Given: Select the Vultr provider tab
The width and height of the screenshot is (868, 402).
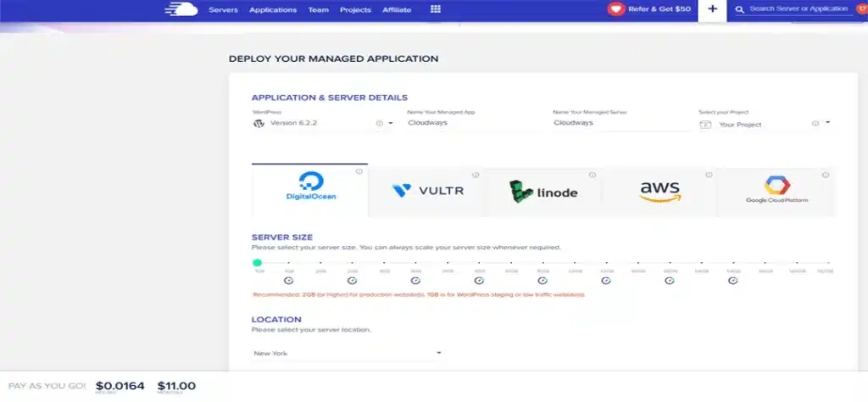Looking at the screenshot, I should 426,192.
